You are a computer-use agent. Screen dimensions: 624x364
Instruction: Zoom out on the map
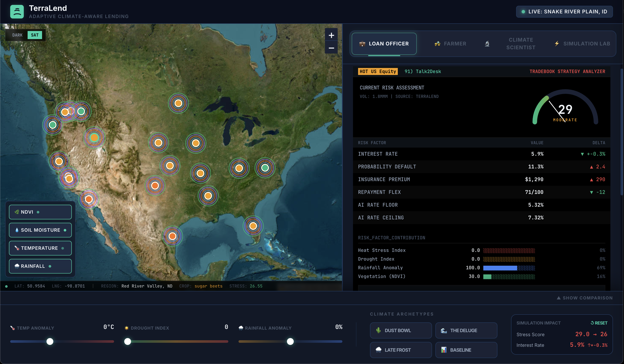331,48
